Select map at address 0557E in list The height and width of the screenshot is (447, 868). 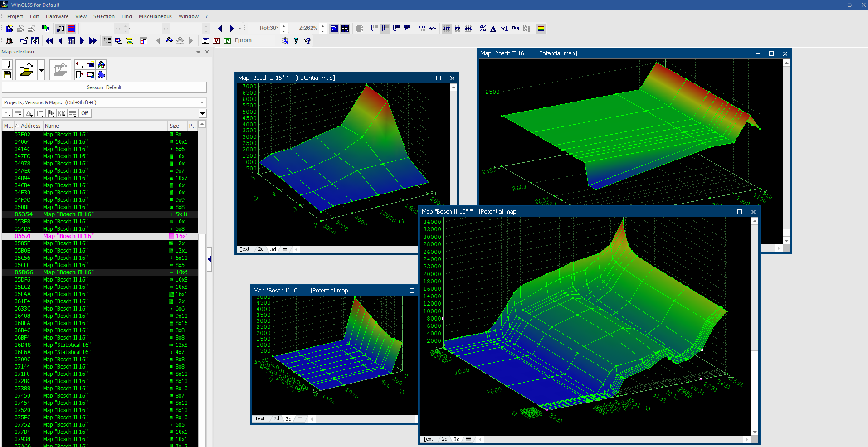pos(68,236)
